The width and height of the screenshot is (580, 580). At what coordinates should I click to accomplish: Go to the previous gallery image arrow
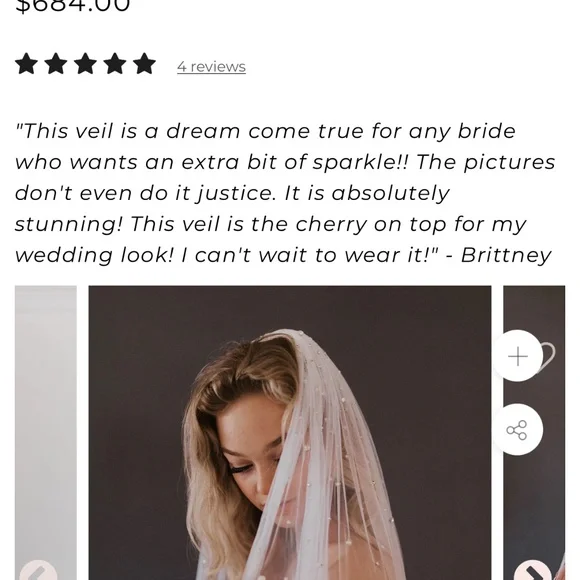click(x=38, y=571)
